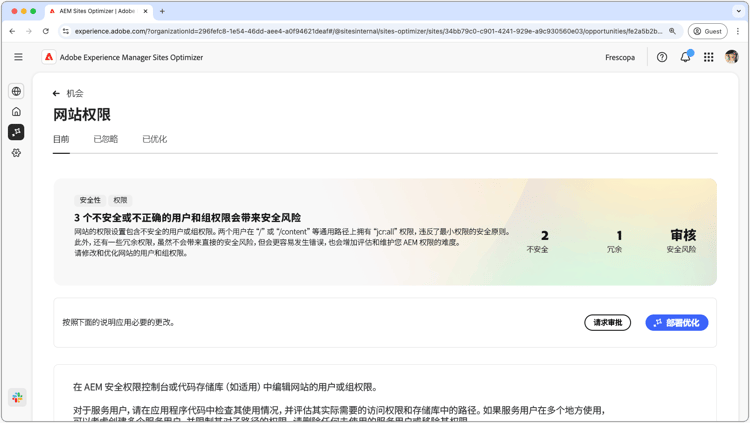This screenshot has width=750, height=423.
Task: Reload the page
Action: 45,31
